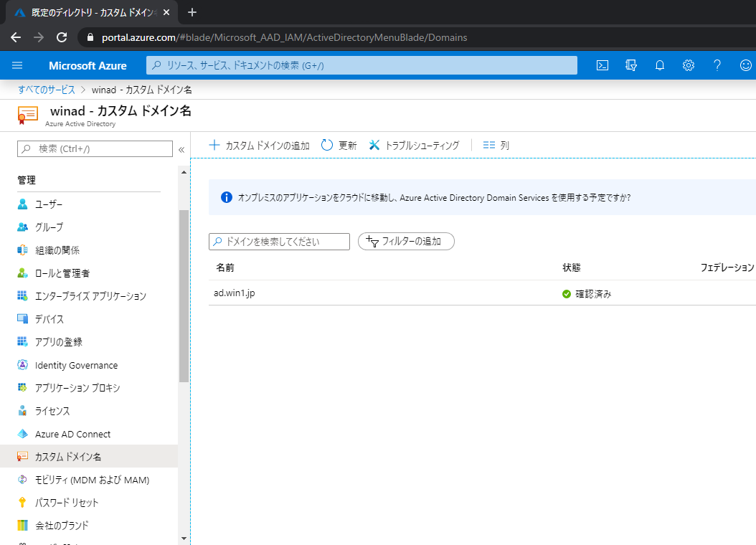Click the 組織の関係 icon
This screenshot has height=545, width=756.
pos(23,250)
